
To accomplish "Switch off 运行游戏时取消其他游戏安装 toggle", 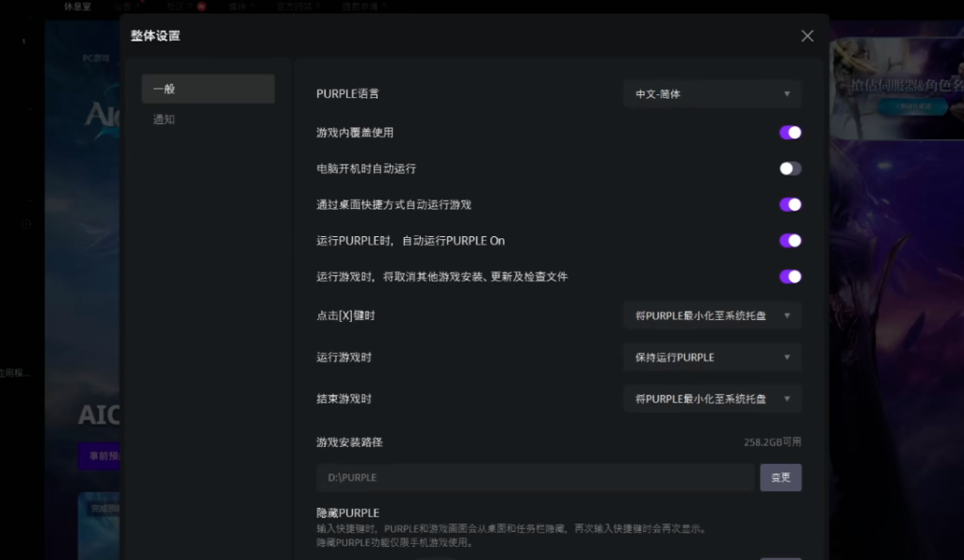I will [790, 277].
